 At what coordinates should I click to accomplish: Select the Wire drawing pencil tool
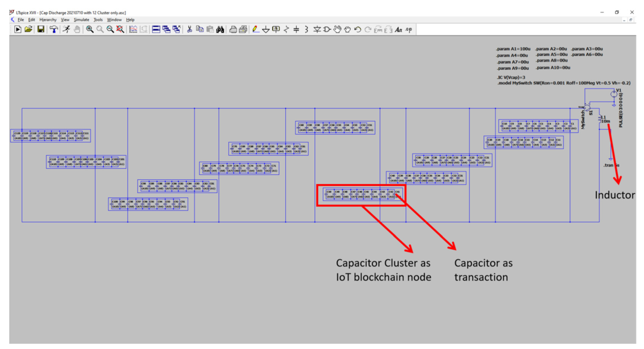click(x=255, y=29)
